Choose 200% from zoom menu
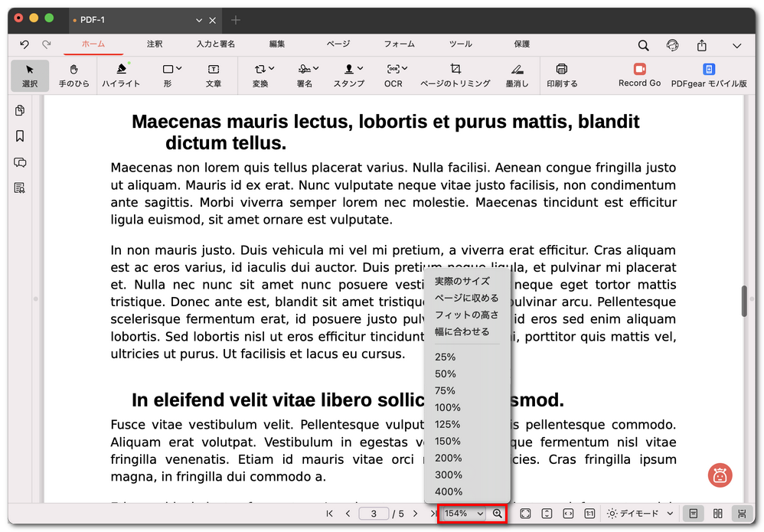The image size is (764, 532). coord(449,458)
